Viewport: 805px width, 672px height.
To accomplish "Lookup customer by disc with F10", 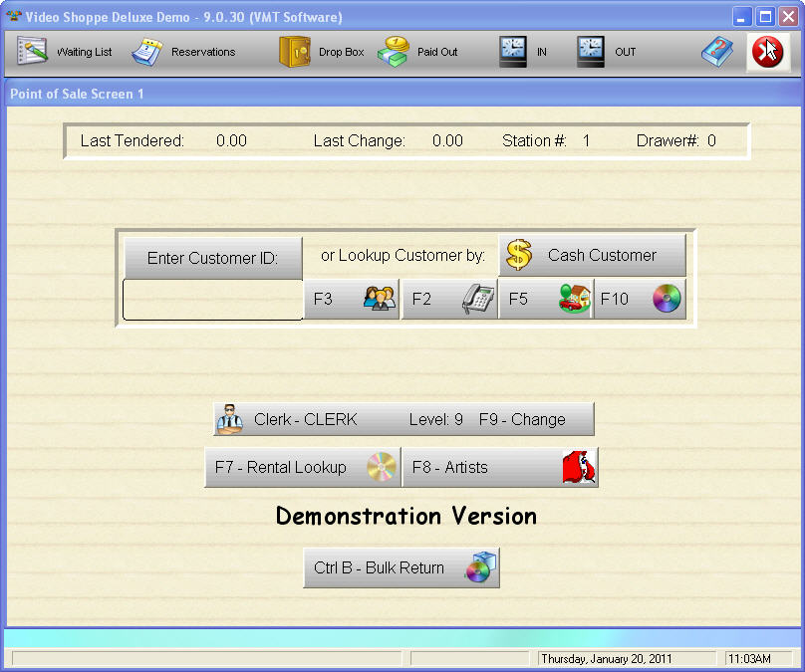I will (x=641, y=299).
